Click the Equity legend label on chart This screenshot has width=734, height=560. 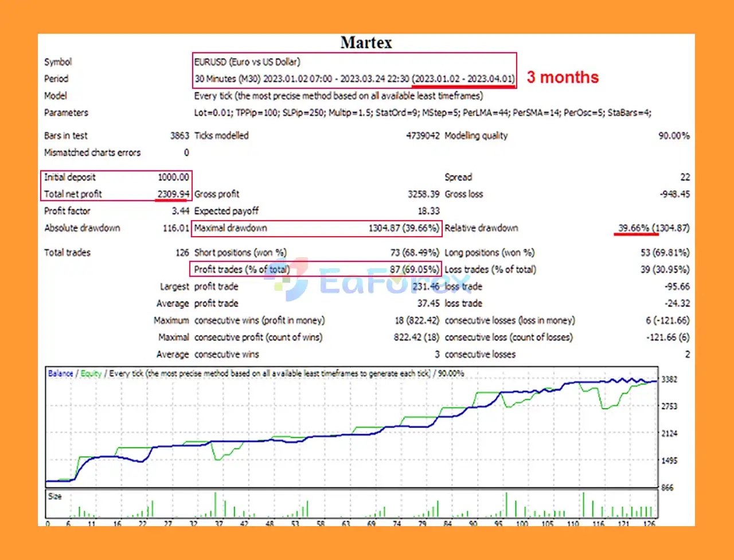pos(91,373)
